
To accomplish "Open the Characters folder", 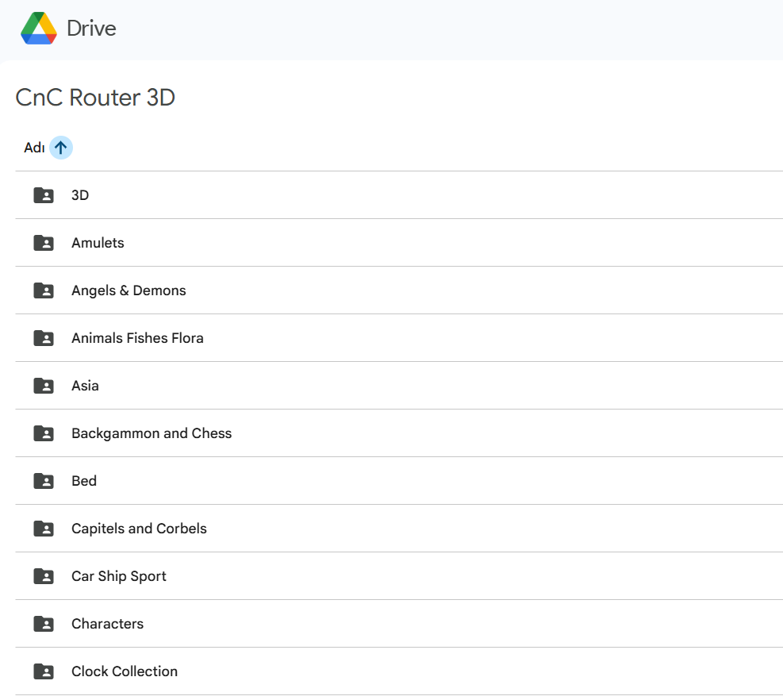I will click(107, 624).
